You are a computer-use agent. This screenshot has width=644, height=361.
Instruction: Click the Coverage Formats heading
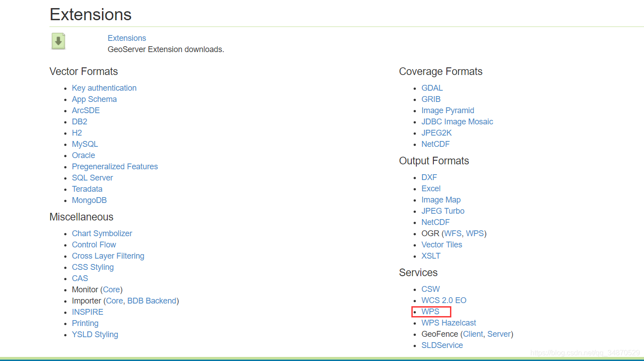441,71
